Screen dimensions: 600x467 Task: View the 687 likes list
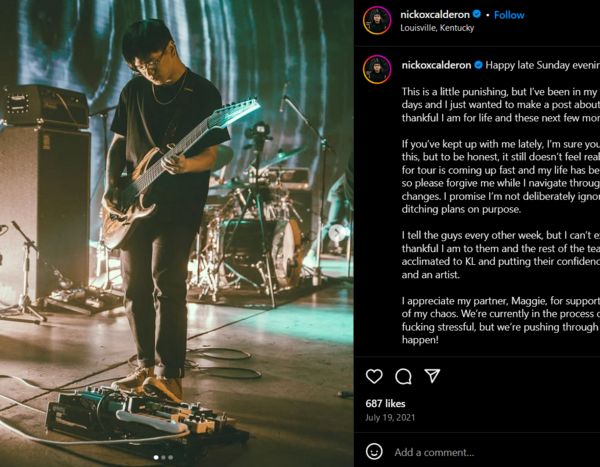click(385, 403)
